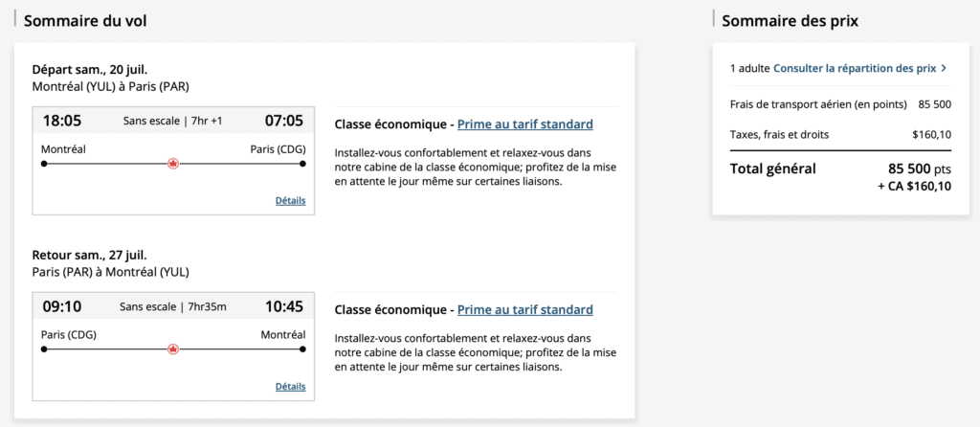980x427 pixels.
Task: Click the Air Canada logo on the return flight line
Action: [x=173, y=349]
